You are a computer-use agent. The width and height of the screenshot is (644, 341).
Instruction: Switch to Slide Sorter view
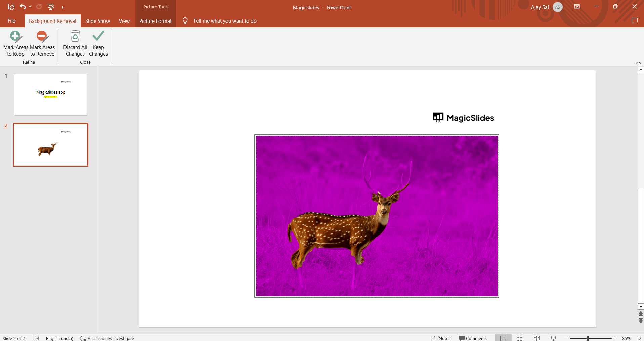coord(519,338)
